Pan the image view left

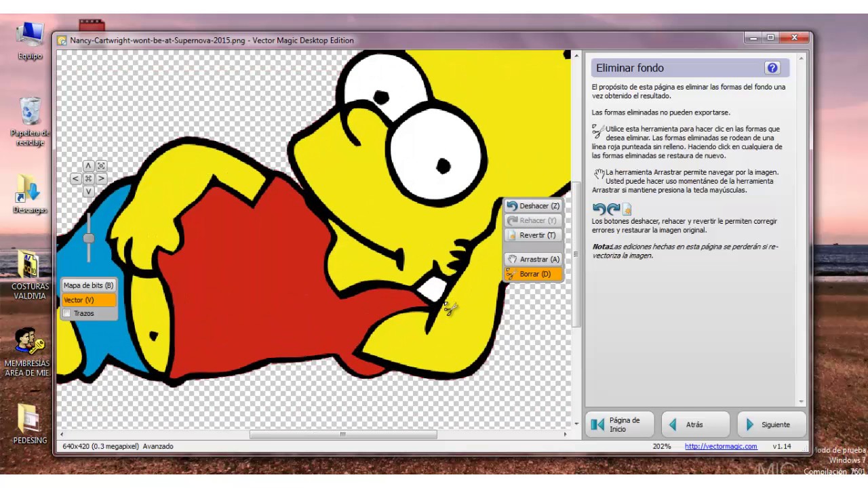tap(75, 179)
